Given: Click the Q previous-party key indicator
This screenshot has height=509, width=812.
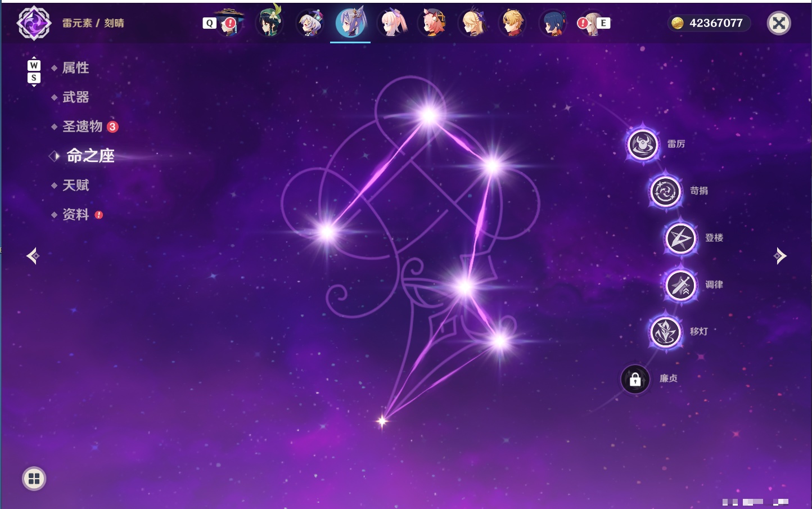Looking at the screenshot, I should point(209,23).
